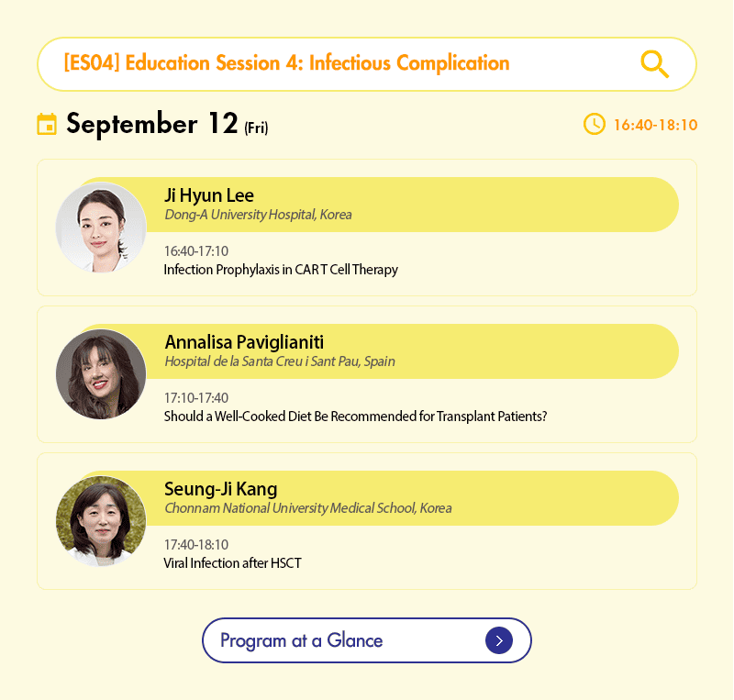Click the ES04 Education Session 4 search field
734x700 pixels.
click(339, 63)
